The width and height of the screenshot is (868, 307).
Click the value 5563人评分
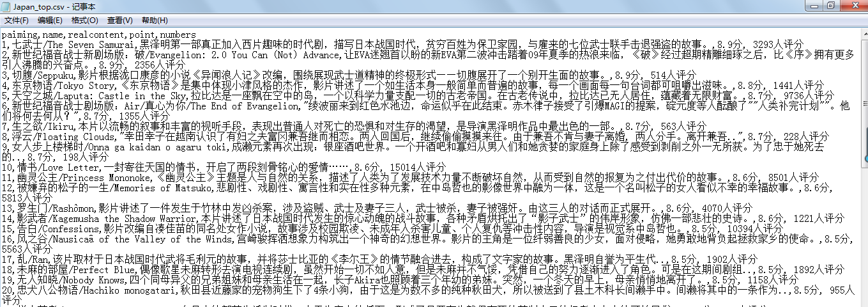[x=27, y=249]
